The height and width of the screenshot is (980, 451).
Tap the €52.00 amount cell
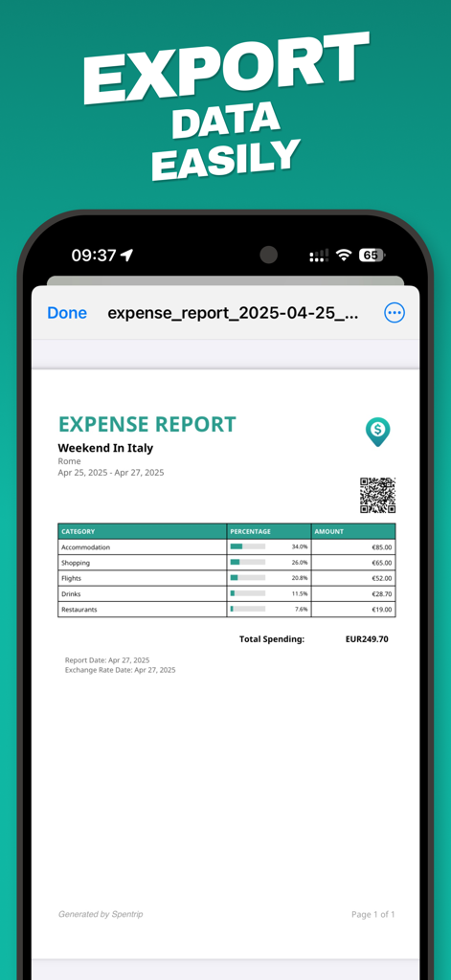[x=353, y=578]
